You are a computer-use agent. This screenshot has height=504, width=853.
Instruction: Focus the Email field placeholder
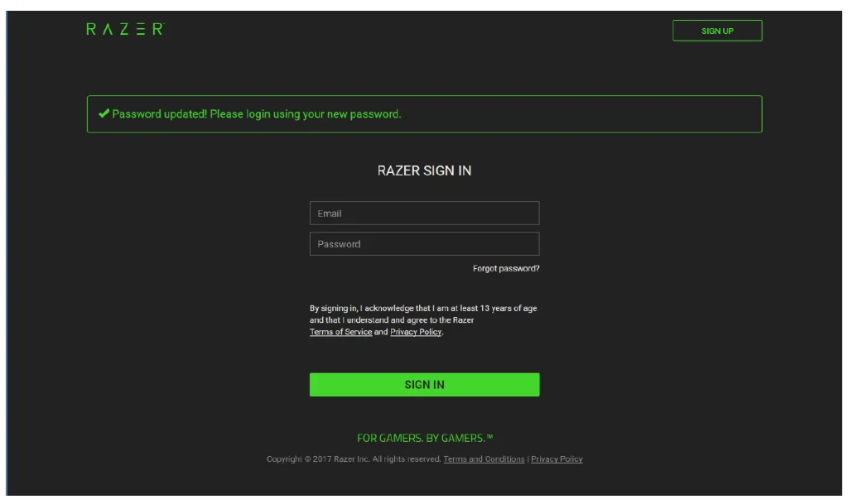tap(328, 212)
